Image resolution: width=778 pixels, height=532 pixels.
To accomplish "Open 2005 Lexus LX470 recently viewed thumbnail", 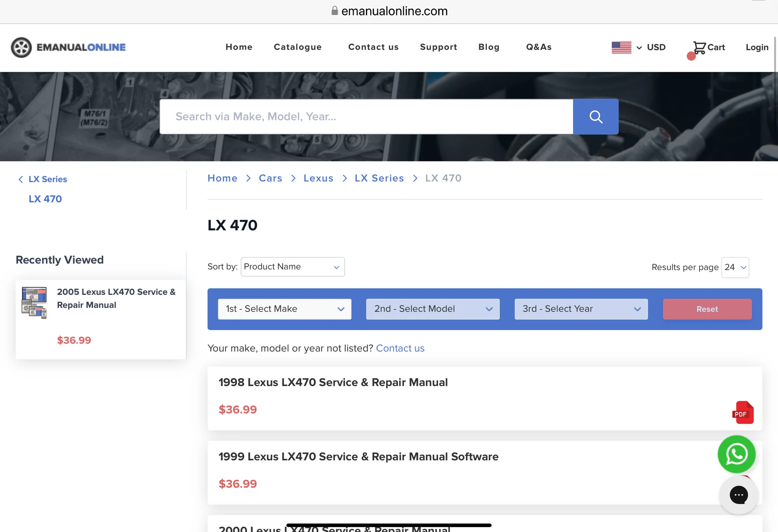I will pyautogui.click(x=34, y=303).
